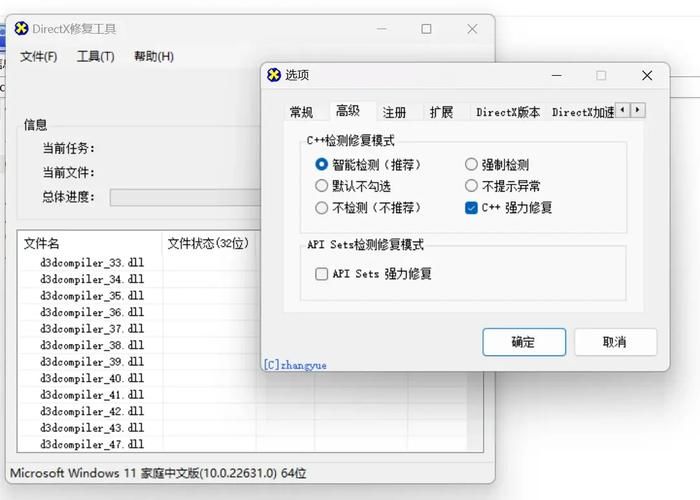
Task: Click the 选项 dialog title icon
Action: tap(274, 75)
